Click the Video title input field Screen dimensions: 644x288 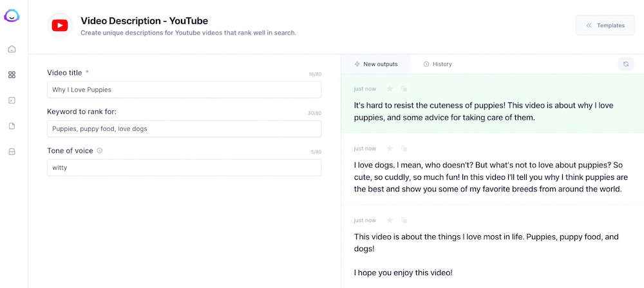pos(184,90)
